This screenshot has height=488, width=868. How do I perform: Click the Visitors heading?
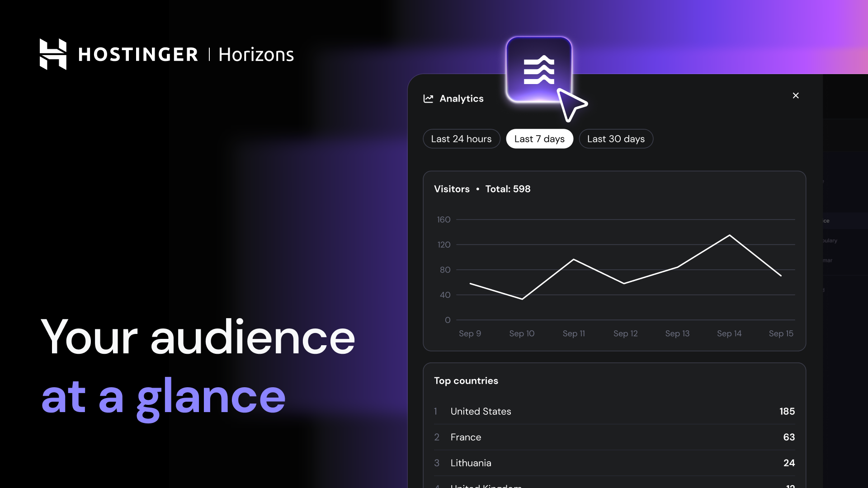452,189
